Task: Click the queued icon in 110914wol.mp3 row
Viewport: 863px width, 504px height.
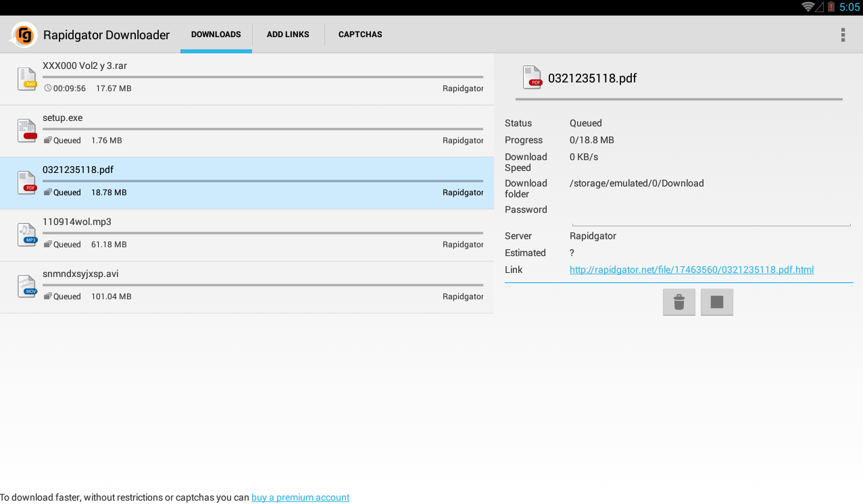Action: coord(48,245)
